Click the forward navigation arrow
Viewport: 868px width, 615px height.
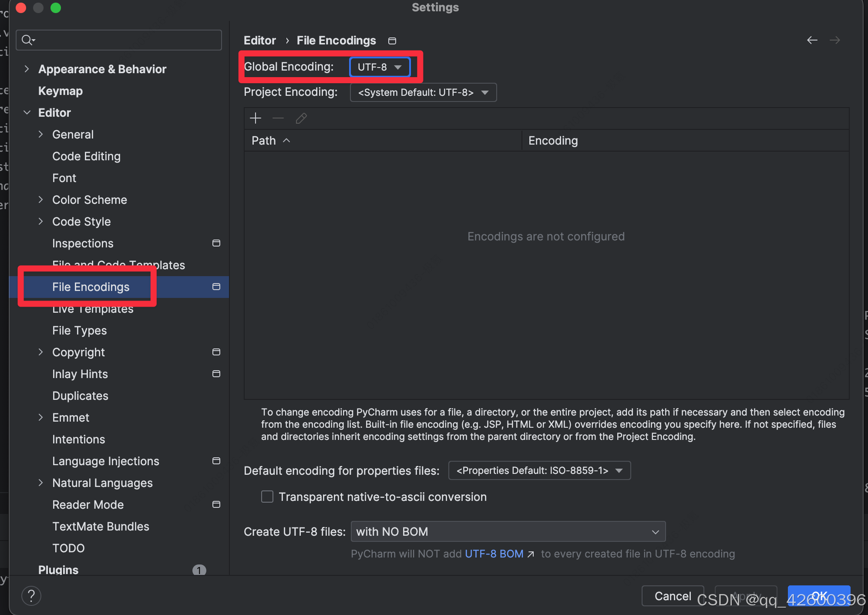tap(834, 40)
